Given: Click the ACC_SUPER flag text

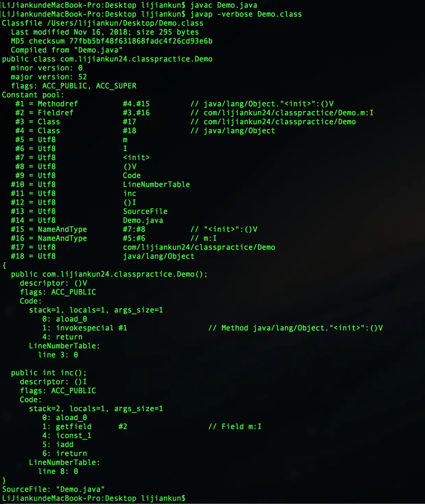Looking at the screenshot, I should pos(116,86).
